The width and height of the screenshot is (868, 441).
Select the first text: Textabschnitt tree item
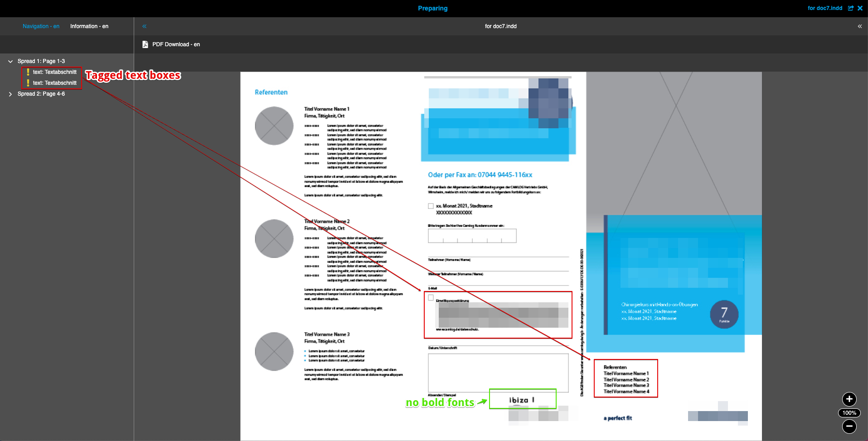pyautogui.click(x=55, y=72)
